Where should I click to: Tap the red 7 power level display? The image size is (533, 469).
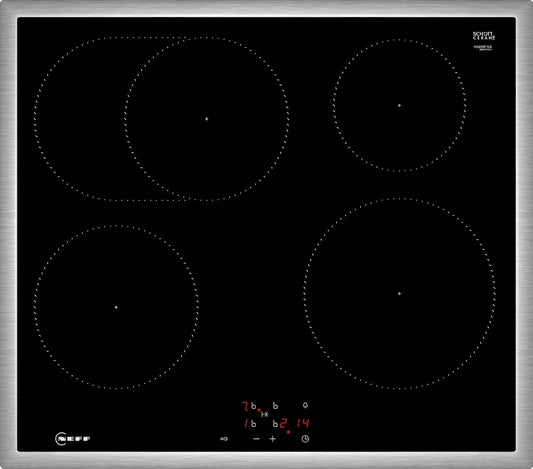point(245,406)
